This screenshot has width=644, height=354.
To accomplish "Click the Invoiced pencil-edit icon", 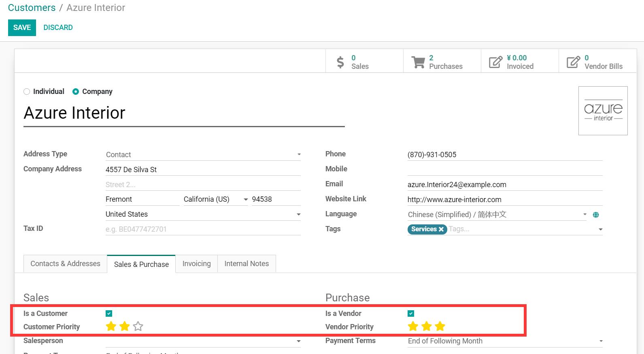I will (x=495, y=62).
